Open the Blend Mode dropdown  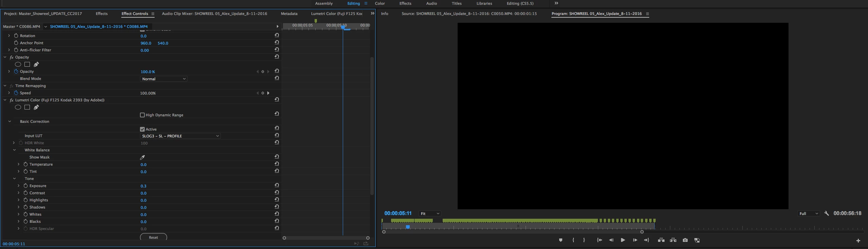164,79
